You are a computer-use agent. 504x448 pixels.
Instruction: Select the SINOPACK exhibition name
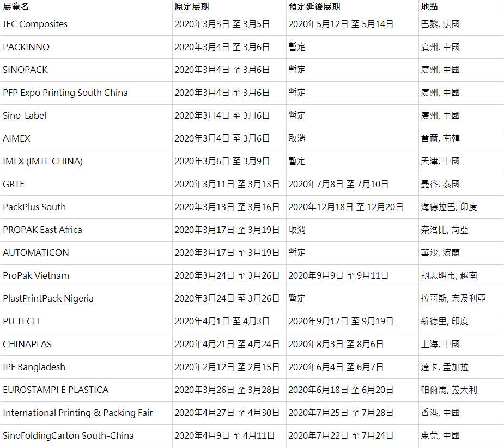pos(25,70)
